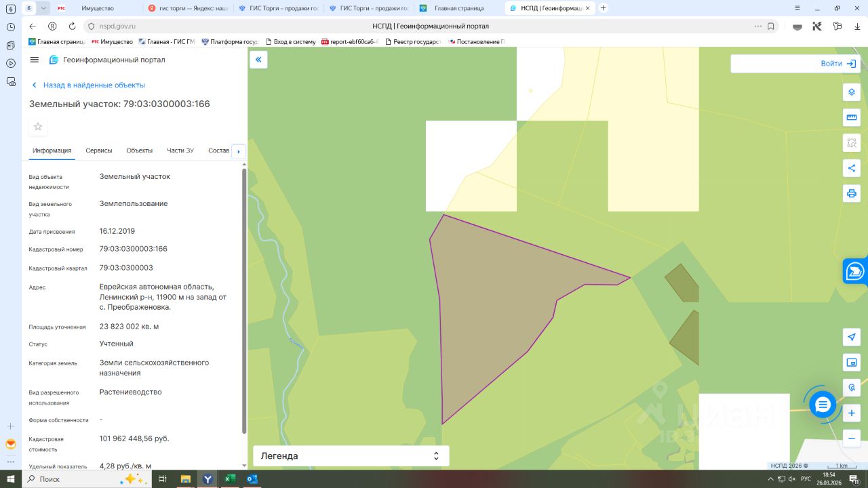The image size is (868, 488).
Task: Activate the ruler measurement tool
Action: [x=852, y=117]
